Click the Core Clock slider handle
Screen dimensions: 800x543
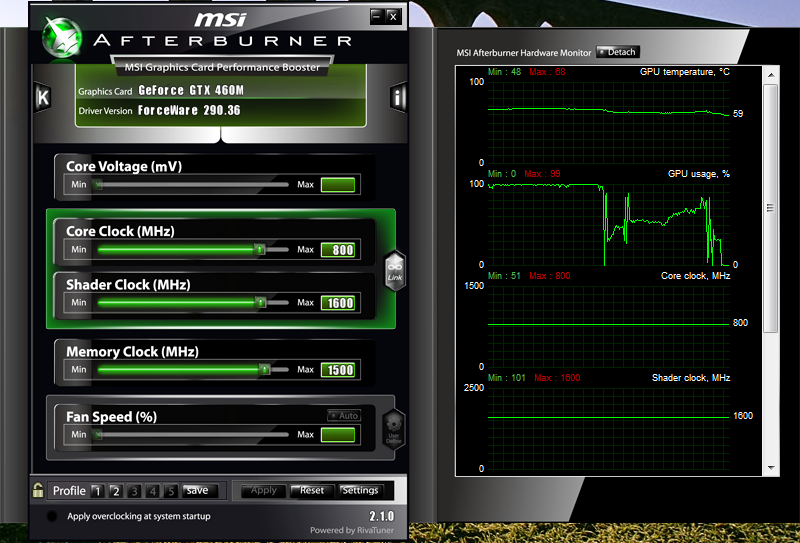point(260,250)
